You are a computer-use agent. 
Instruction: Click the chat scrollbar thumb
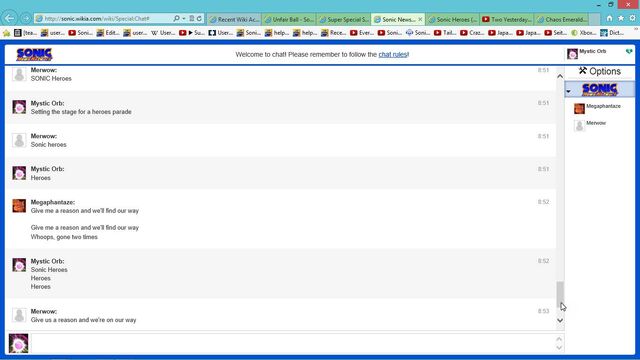tap(560, 295)
